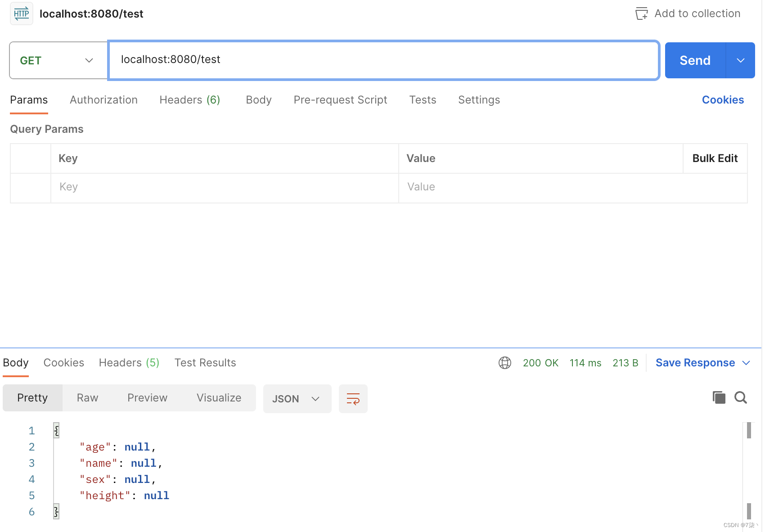Switch to the Visualize view

coord(219,398)
